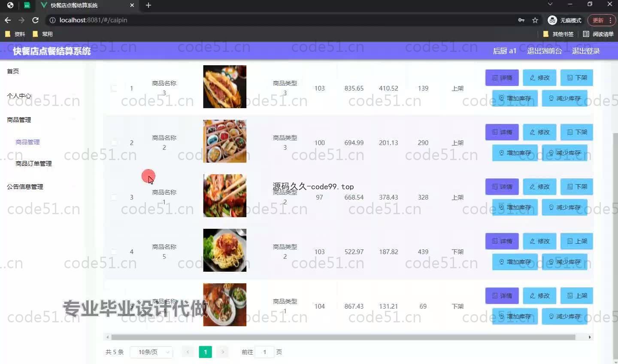
Task: Click 修改 for product row 3
Action: [540, 187]
